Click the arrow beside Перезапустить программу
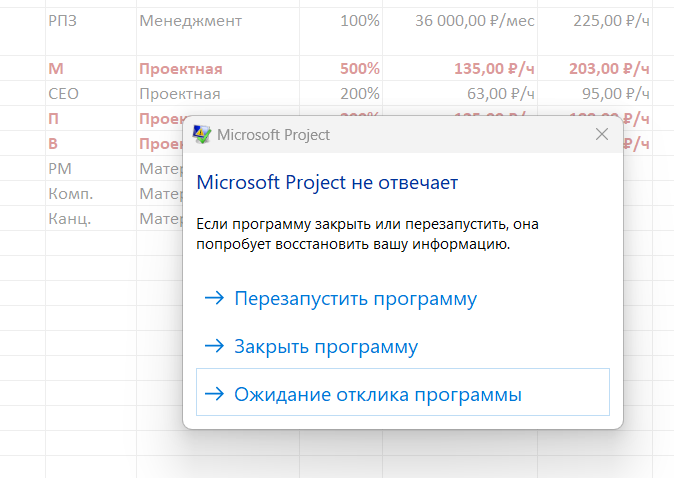The height and width of the screenshot is (478, 674). point(214,298)
